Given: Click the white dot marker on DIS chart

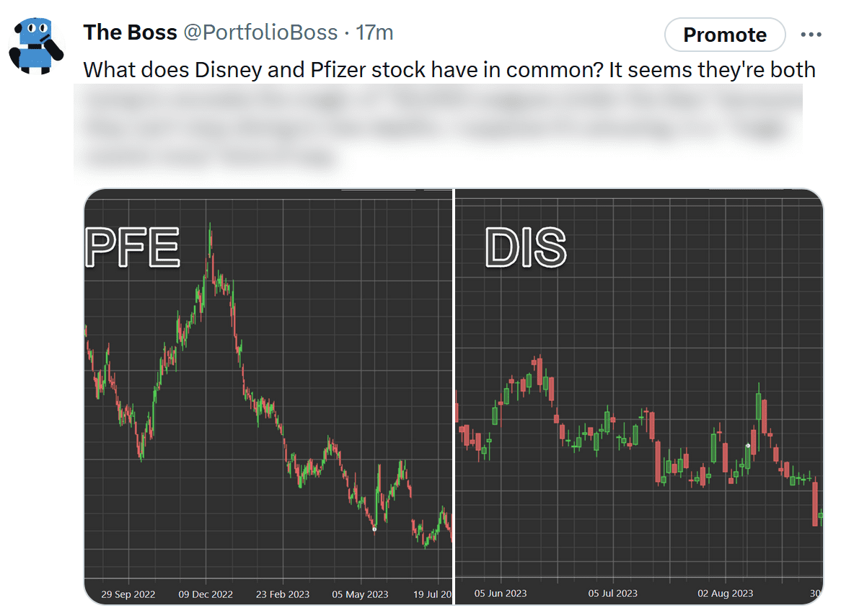Looking at the screenshot, I should 748,446.
